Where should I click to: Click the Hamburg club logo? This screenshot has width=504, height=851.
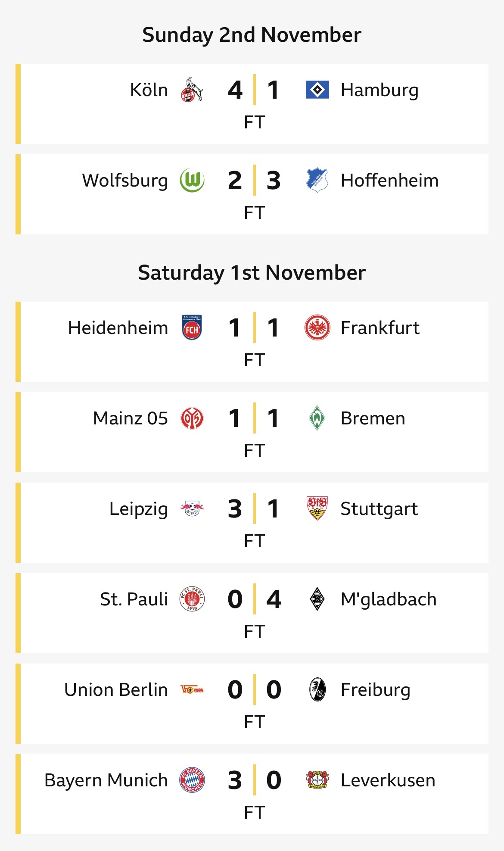[x=317, y=90]
